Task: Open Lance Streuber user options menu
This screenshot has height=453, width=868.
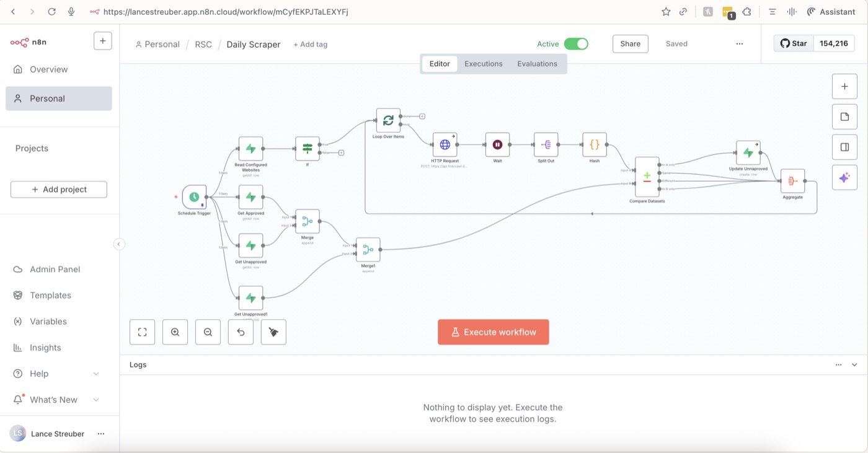Action: pos(100,434)
